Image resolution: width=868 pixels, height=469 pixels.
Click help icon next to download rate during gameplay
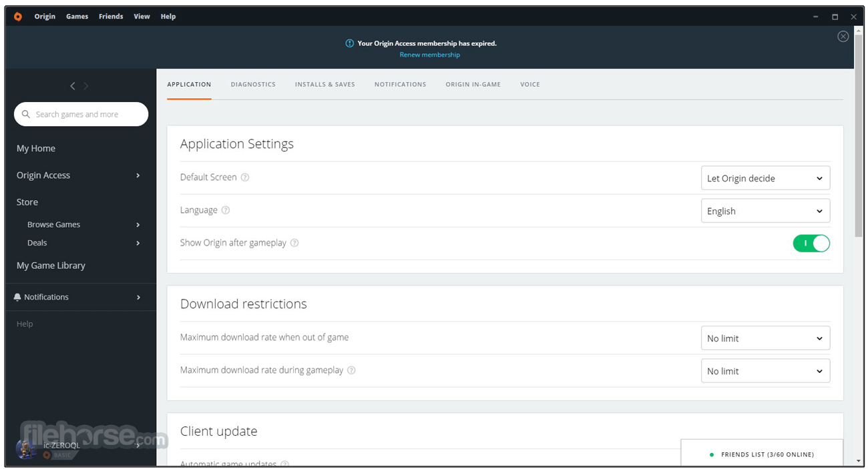point(351,370)
